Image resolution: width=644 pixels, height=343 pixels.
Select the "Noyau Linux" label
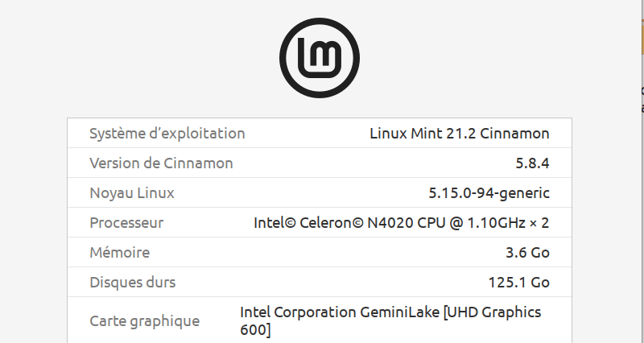131,193
